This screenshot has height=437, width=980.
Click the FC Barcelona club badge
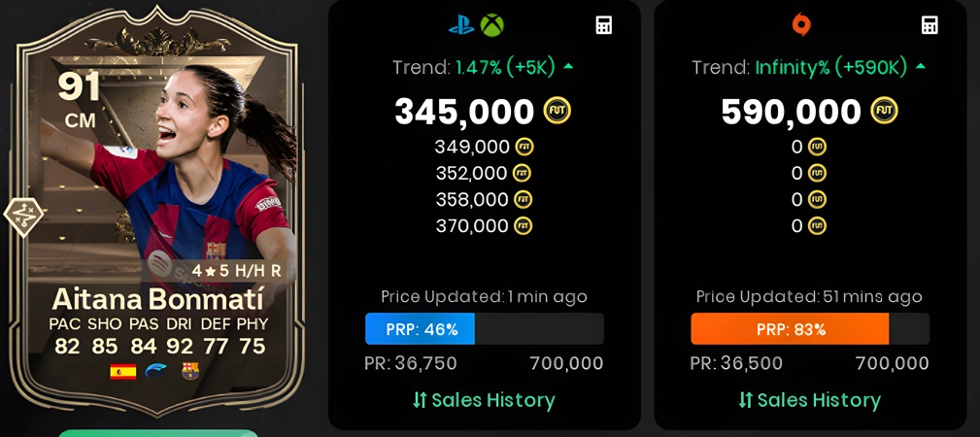(x=190, y=371)
